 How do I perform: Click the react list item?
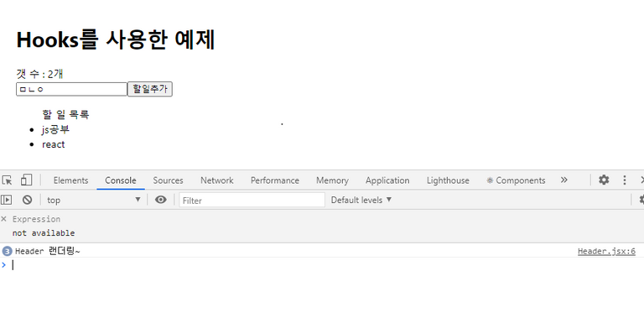[54, 144]
